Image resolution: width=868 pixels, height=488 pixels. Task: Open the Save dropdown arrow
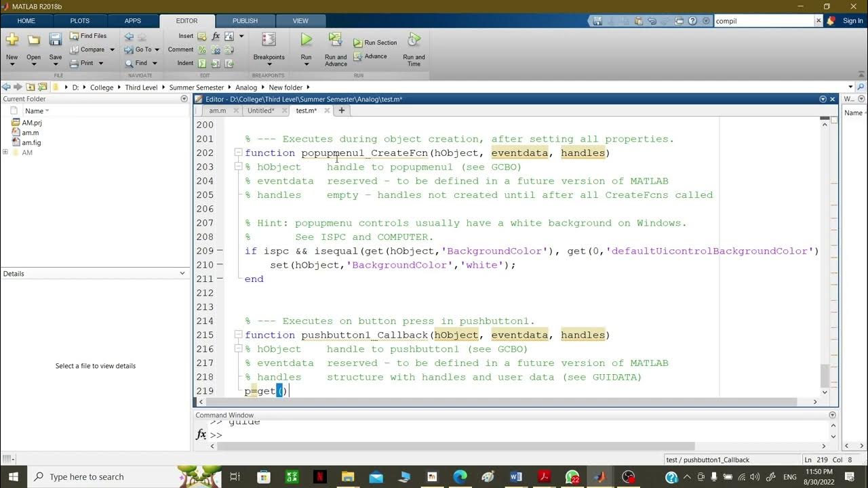click(x=56, y=64)
